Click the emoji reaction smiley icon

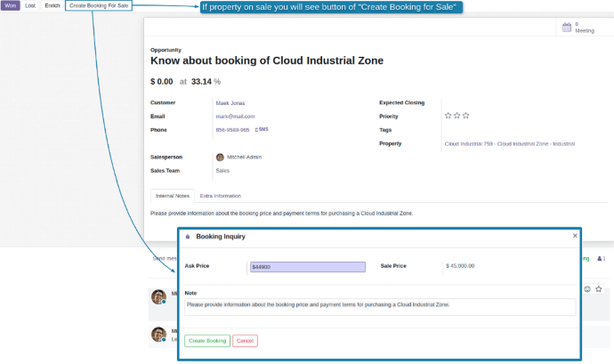point(587,289)
